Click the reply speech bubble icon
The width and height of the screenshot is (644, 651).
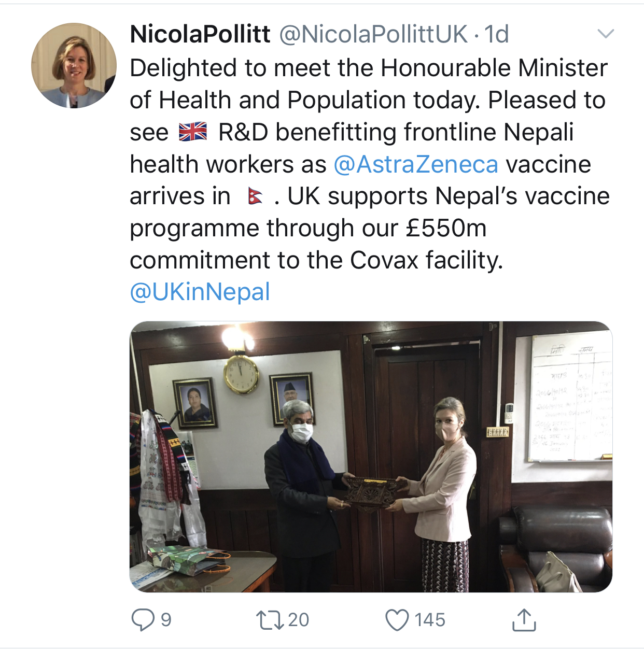click(x=143, y=620)
